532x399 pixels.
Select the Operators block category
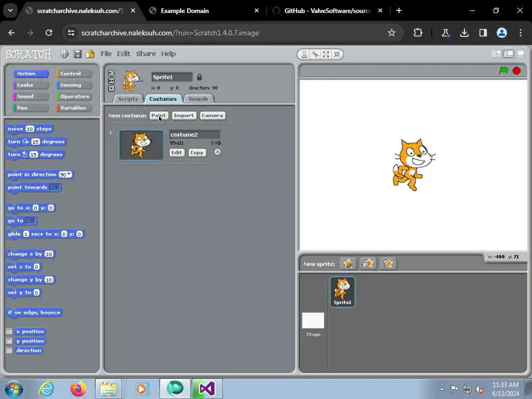click(74, 96)
